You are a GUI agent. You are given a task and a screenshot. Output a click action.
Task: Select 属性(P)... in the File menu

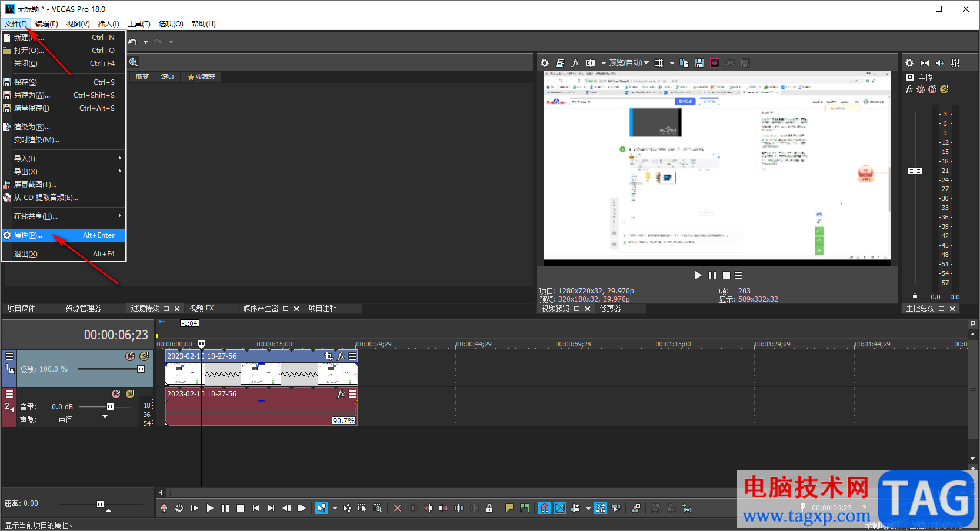(64, 235)
